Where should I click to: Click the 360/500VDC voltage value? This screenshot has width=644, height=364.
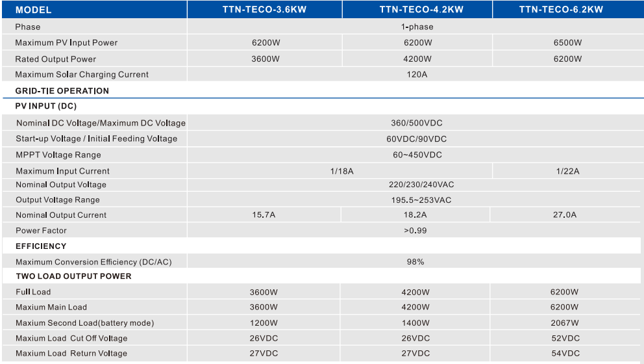click(417, 123)
